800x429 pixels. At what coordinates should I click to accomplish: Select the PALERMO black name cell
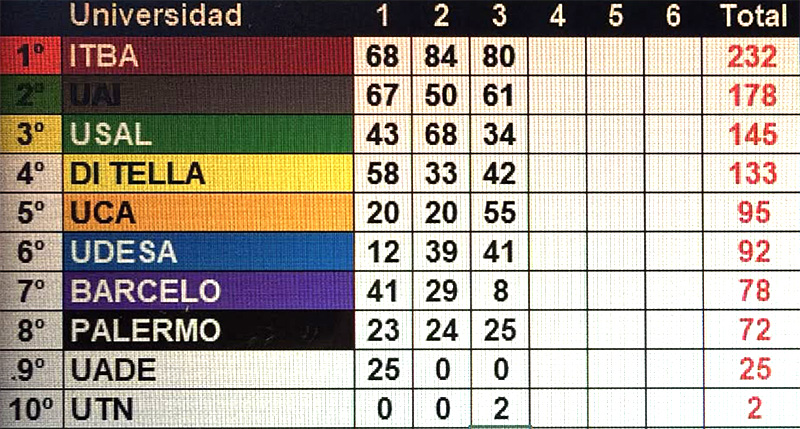[x=208, y=330]
